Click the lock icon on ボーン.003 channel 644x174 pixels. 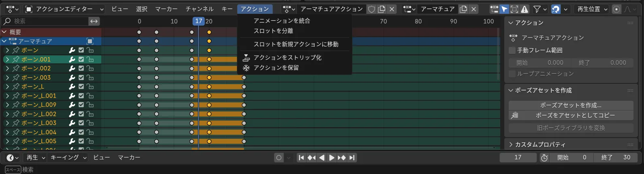click(x=90, y=78)
